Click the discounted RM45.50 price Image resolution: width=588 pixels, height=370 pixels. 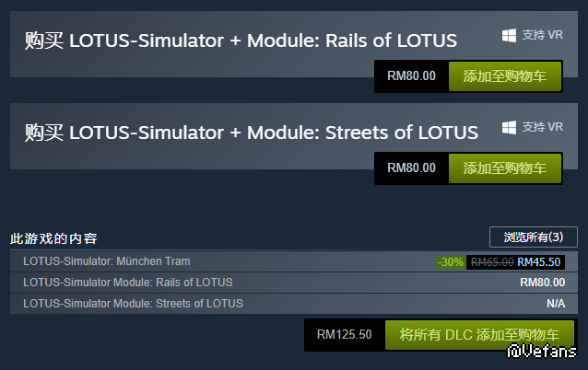coord(539,262)
